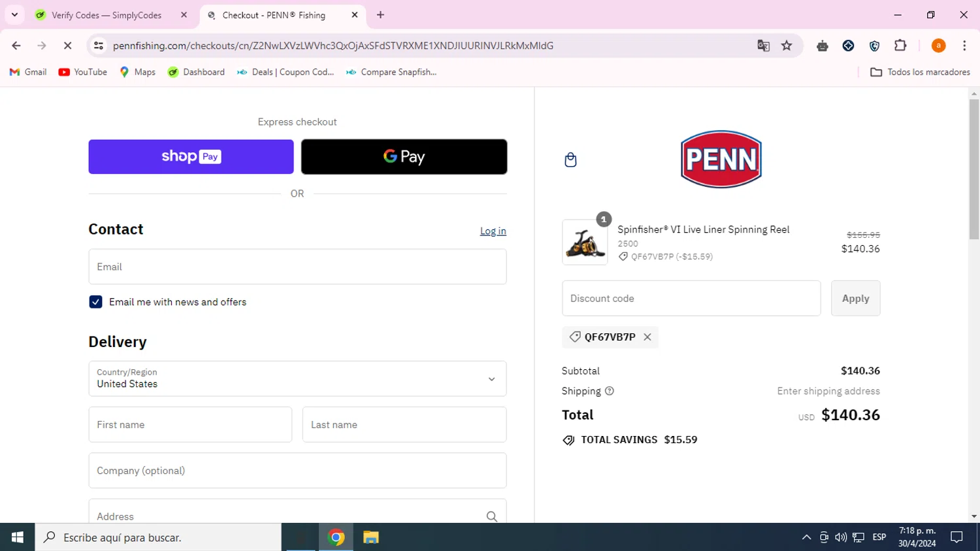The height and width of the screenshot is (551, 980).
Task: Go back to previous page
Action: (x=16, y=46)
